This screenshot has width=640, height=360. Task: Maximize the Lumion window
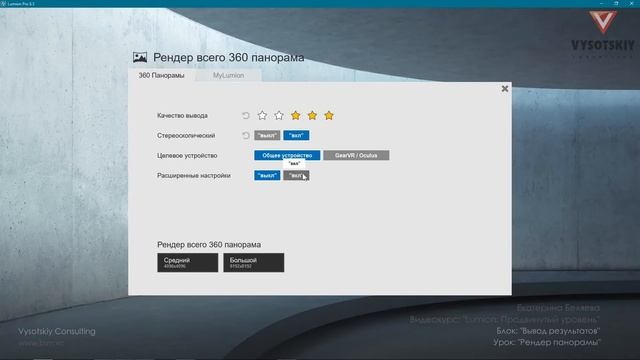click(616, 3)
